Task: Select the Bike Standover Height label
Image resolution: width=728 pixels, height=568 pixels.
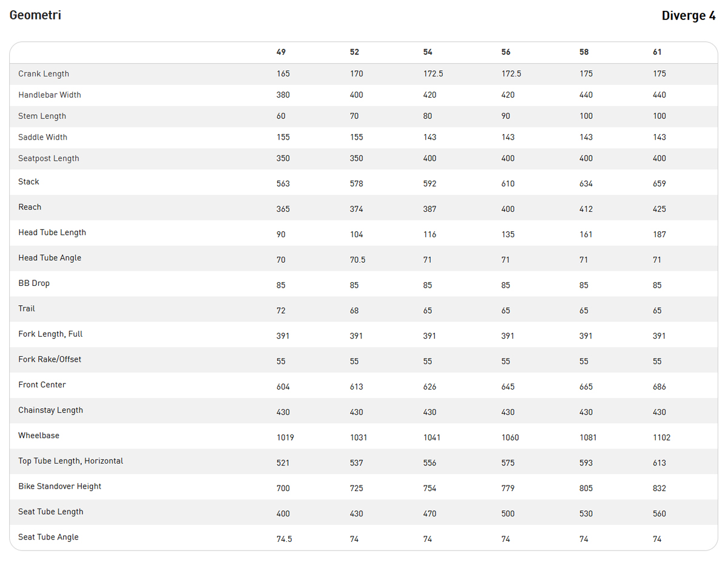Action: [x=59, y=487]
